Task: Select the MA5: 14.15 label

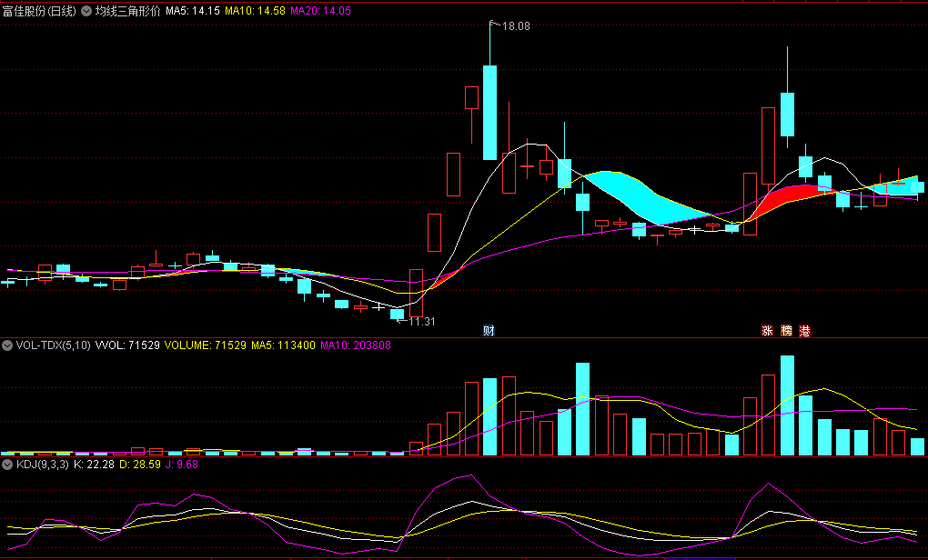Action: (193, 11)
